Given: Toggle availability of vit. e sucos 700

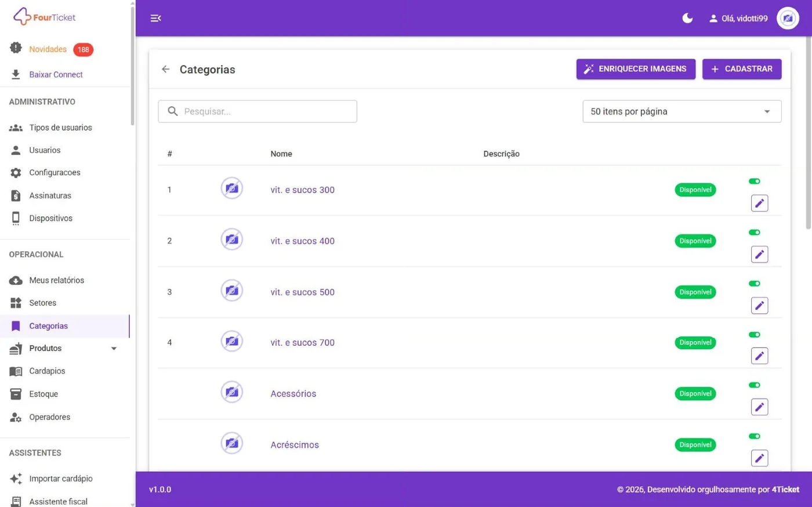Looking at the screenshot, I should 754,334.
